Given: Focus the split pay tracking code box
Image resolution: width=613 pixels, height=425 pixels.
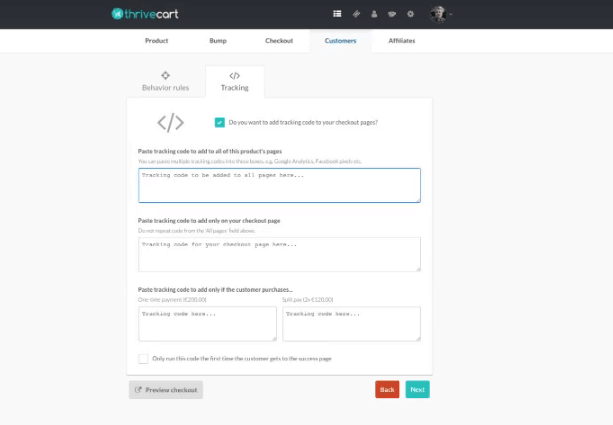Looking at the screenshot, I should pyautogui.click(x=351, y=324).
